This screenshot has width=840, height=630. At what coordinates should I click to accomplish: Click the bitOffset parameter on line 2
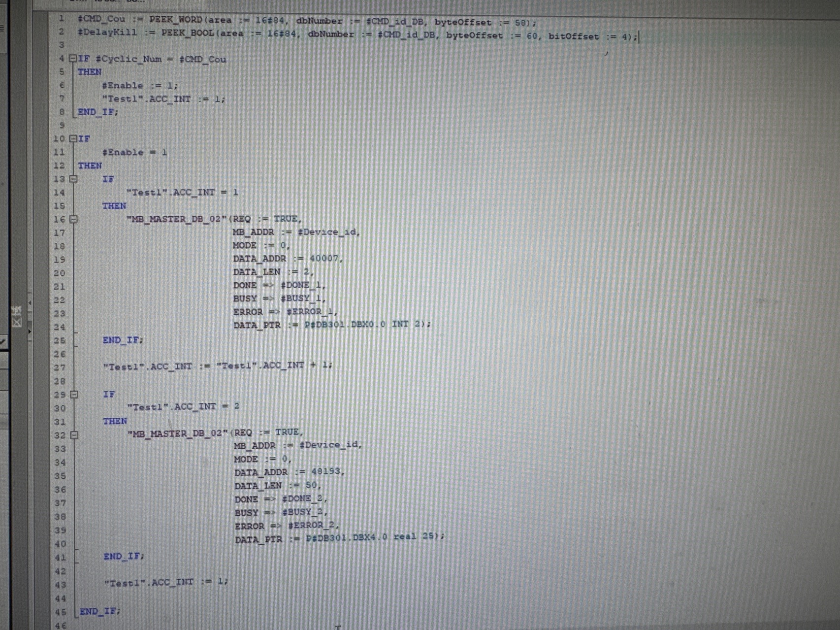pos(573,36)
